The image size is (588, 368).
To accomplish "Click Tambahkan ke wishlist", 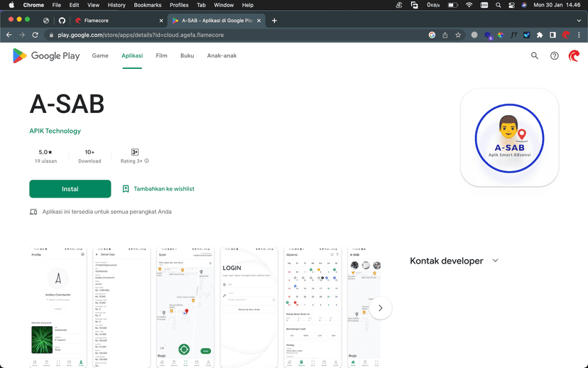I will 158,189.
